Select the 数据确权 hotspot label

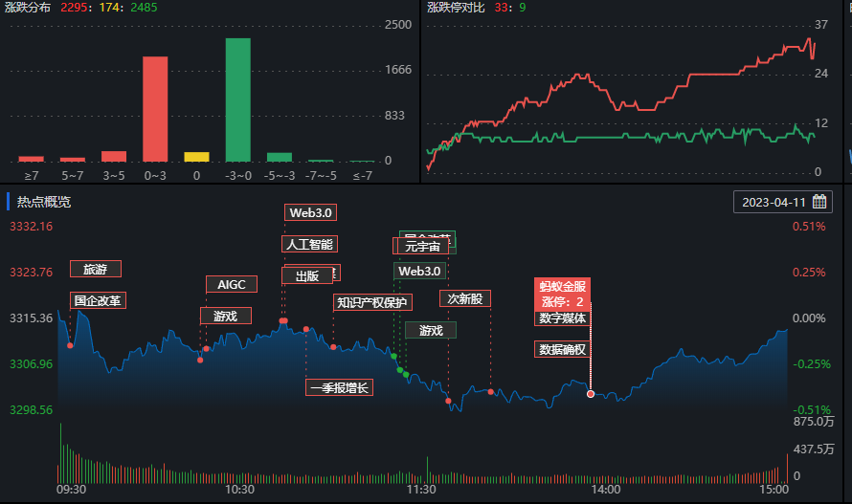tap(562, 349)
